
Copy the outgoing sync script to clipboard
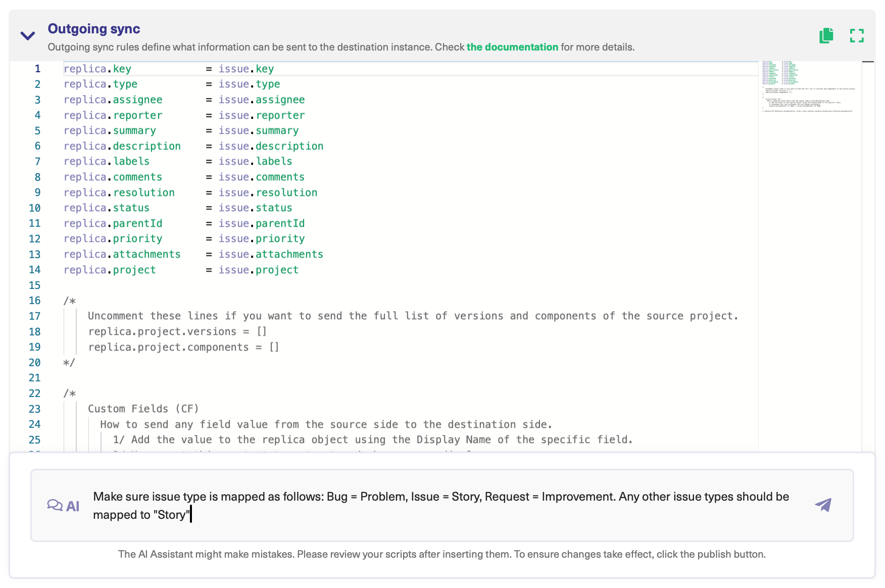(825, 36)
